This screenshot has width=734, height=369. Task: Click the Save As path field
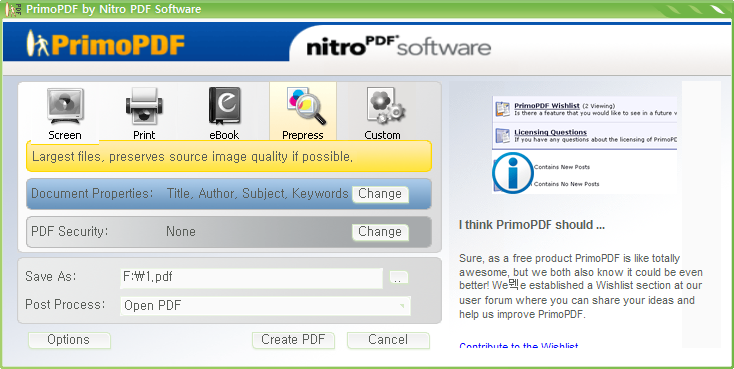pos(252,278)
